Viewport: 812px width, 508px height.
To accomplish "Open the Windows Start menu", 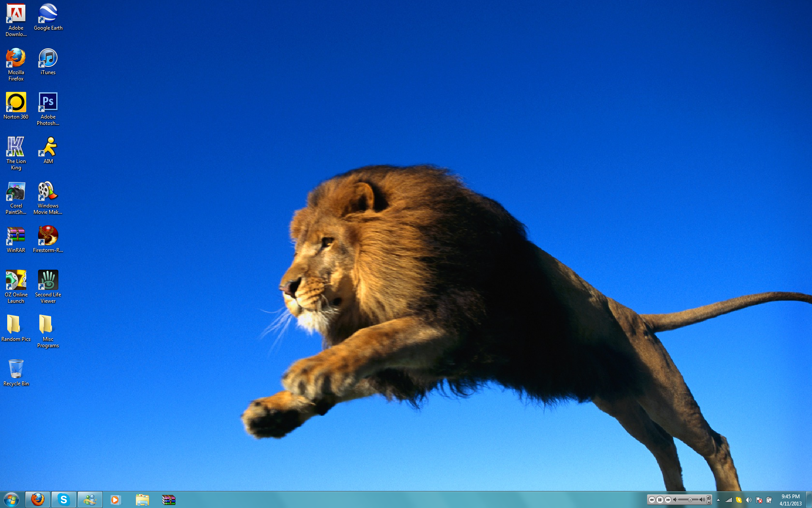I will click(11, 500).
